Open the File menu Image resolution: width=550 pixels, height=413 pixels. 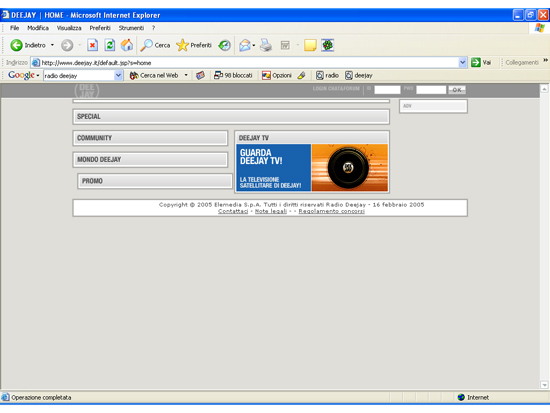[14, 28]
